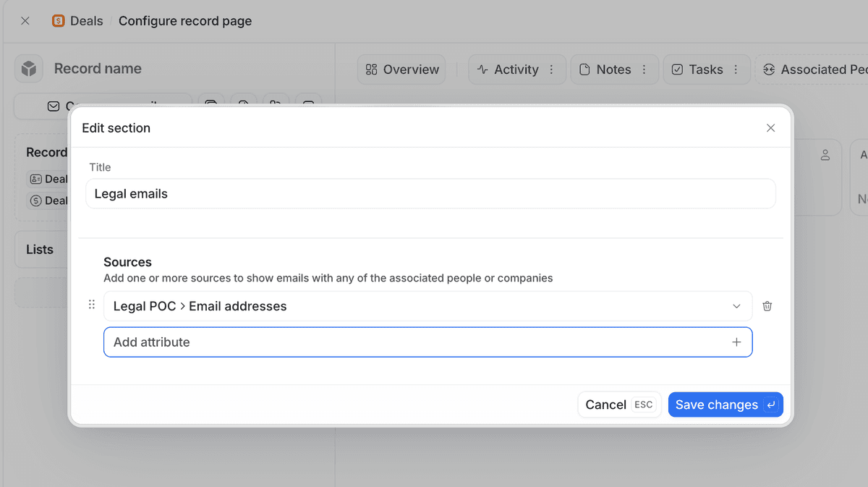
Task: Click the 'Configure record page' title
Action: pyautogui.click(x=185, y=21)
